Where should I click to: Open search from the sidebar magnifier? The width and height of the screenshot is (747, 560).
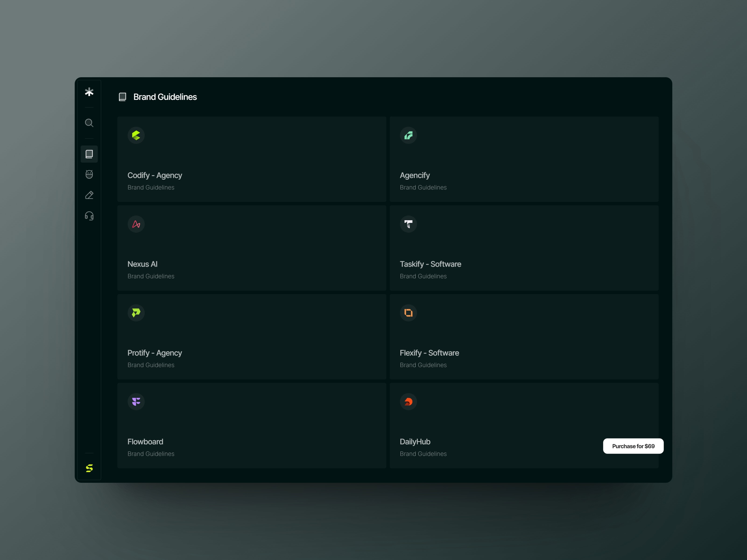(89, 123)
